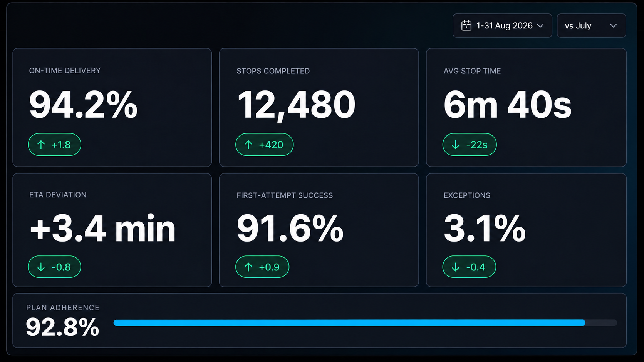
Task: Click the EXCEPTIONS label
Action: click(467, 195)
